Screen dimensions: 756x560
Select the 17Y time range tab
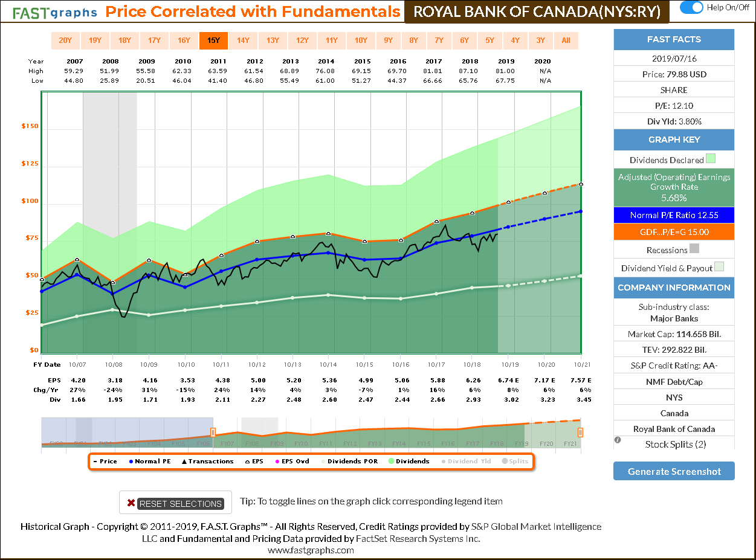click(x=154, y=40)
